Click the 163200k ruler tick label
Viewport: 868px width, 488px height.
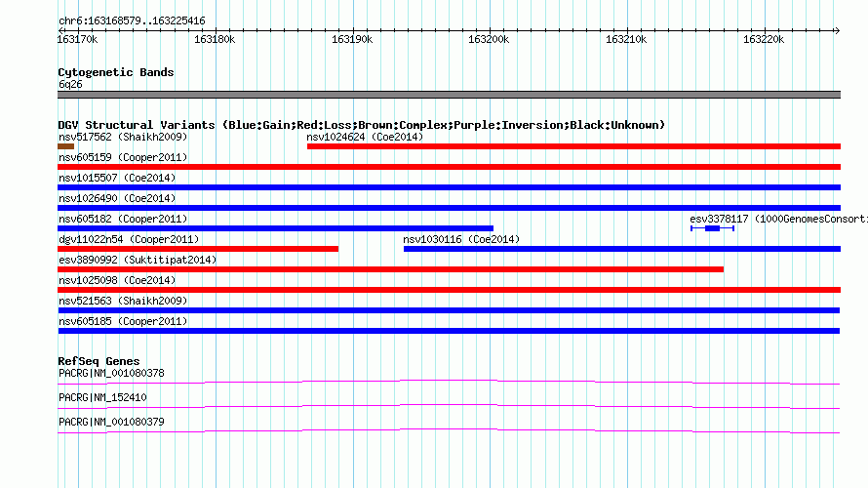coord(489,39)
